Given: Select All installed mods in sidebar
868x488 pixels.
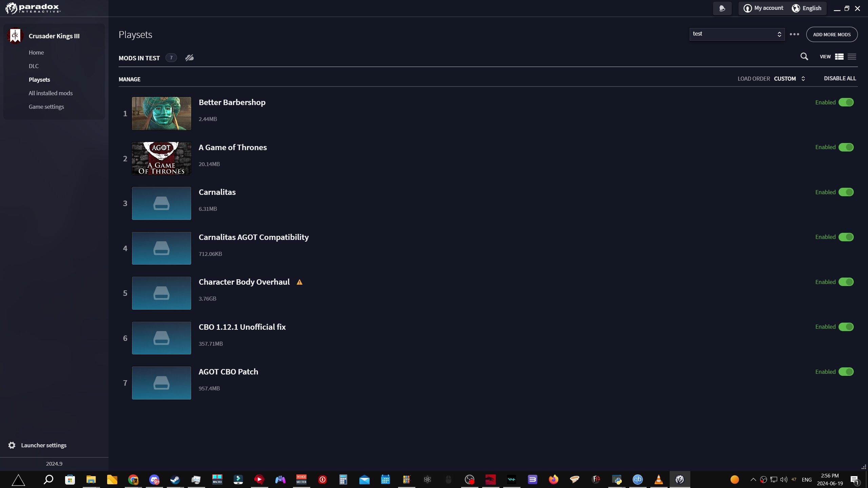Looking at the screenshot, I should pos(50,93).
